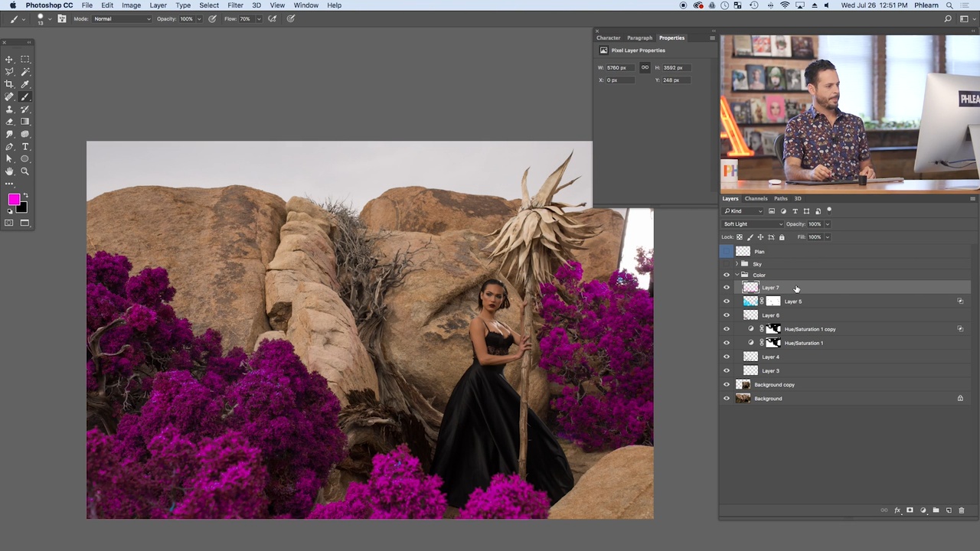Reset default foreground and background colors

pos(9,212)
